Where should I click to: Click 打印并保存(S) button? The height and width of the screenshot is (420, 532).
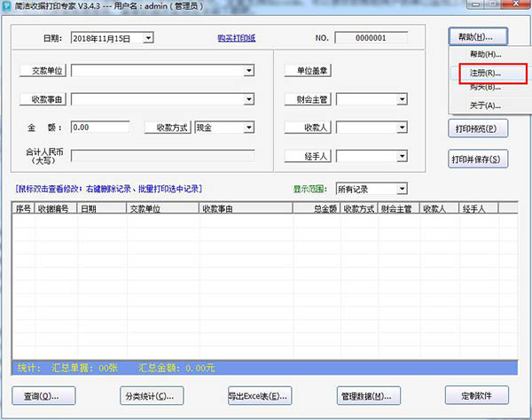coord(479,159)
